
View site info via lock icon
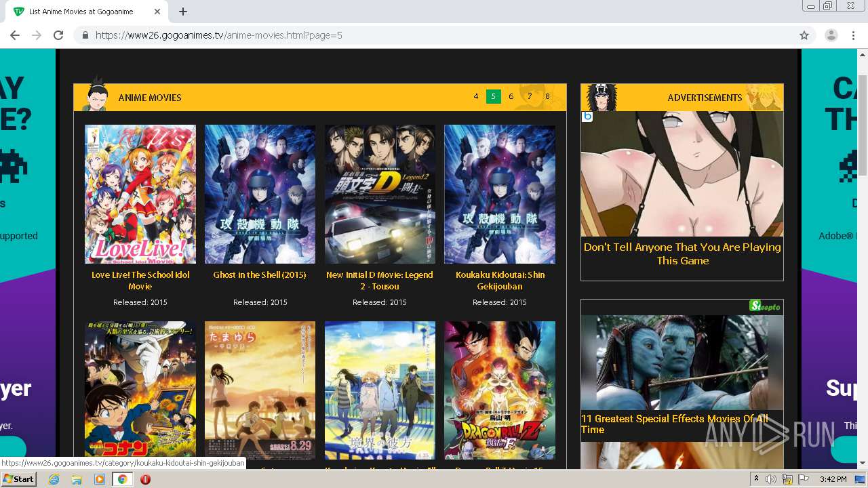coord(85,35)
